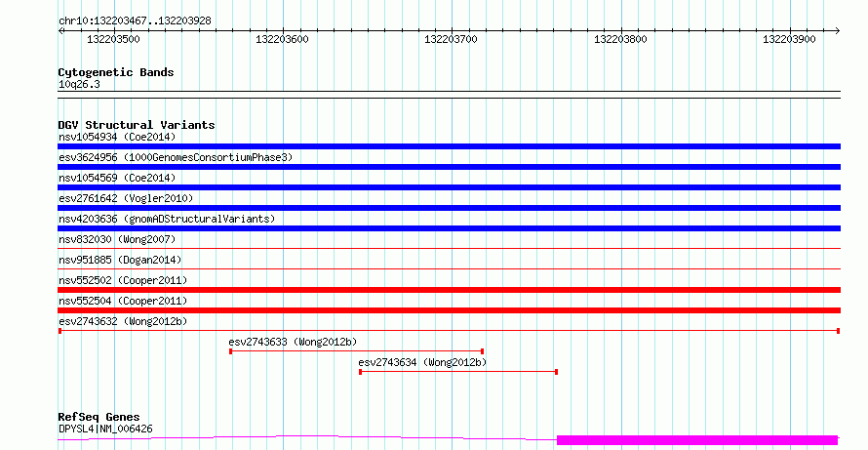Screen dimensions: 868x450
Task: Open the nsv4203636 (gnomADStructuralVariants) label
Action: (167, 219)
